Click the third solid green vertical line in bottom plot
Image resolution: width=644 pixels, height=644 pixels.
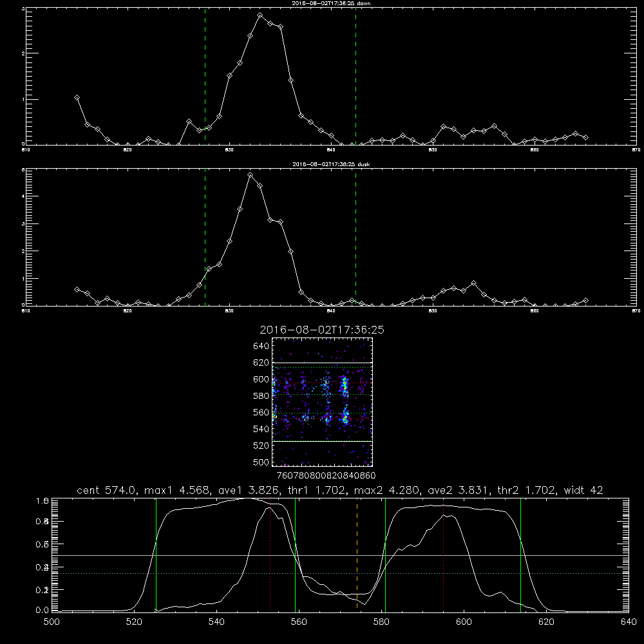(x=385, y=555)
